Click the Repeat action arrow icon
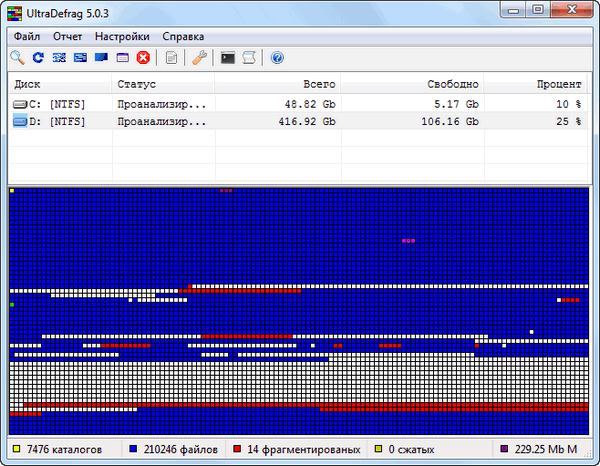 pyautogui.click(x=39, y=58)
